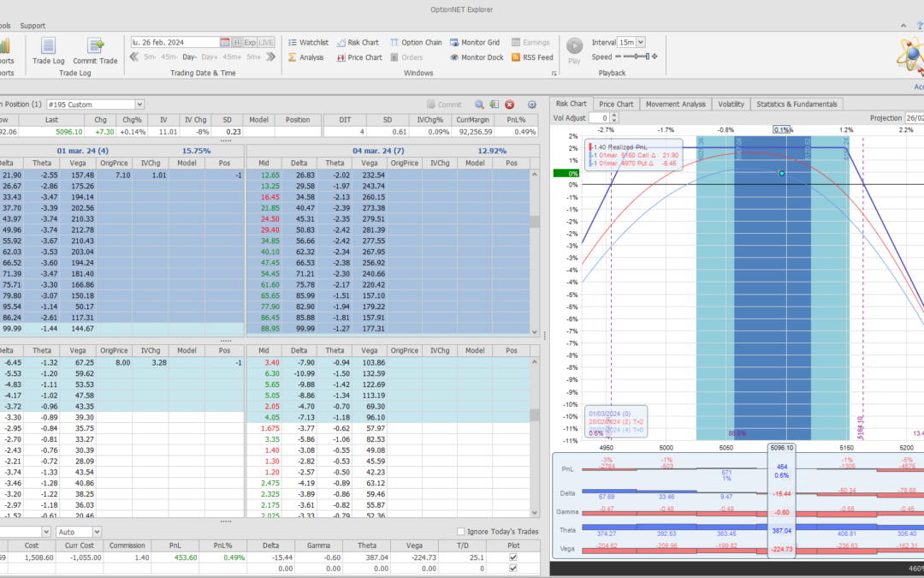Open the Volatility tab
This screenshot has width=924, height=578.
pos(730,104)
